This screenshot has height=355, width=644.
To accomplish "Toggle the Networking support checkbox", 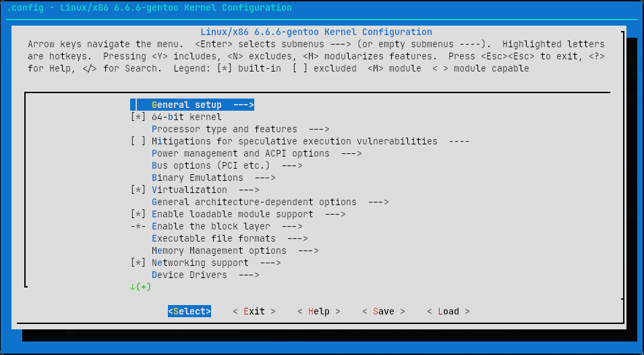I will tap(138, 263).
